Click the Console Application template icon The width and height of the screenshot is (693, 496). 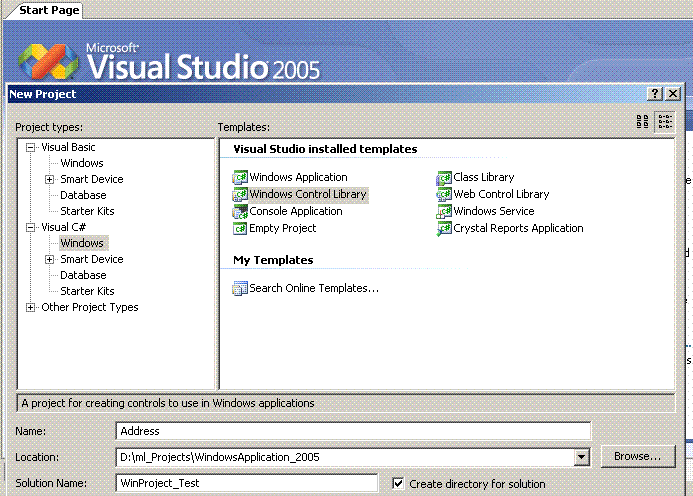click(x=240, y=212)
